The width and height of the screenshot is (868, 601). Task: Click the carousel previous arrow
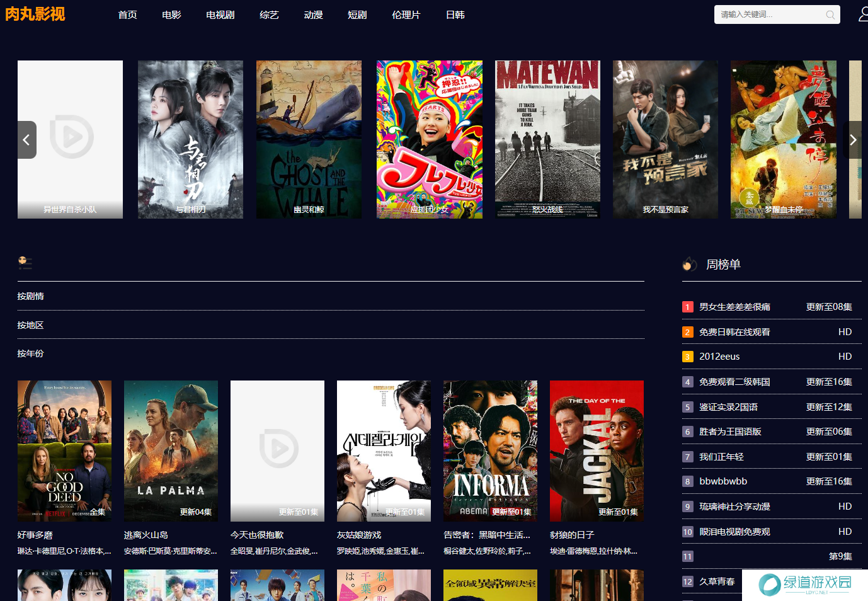(x=26, y=140)
